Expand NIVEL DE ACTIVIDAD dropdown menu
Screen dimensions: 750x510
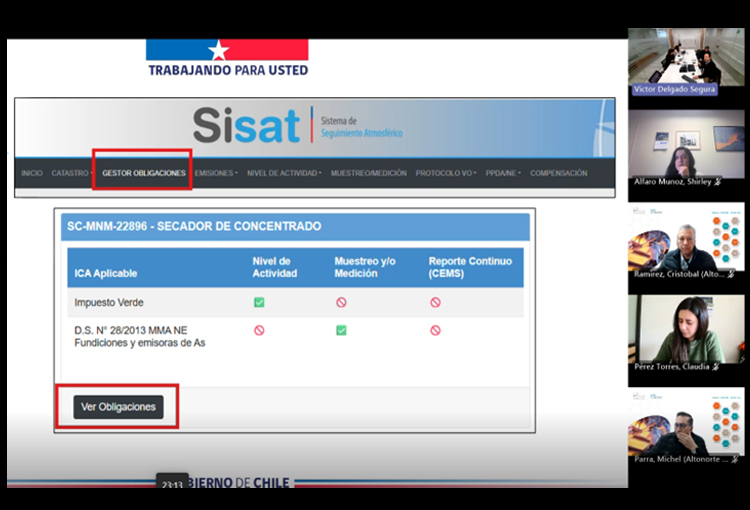pyautogui.click(x=284, y=173)
